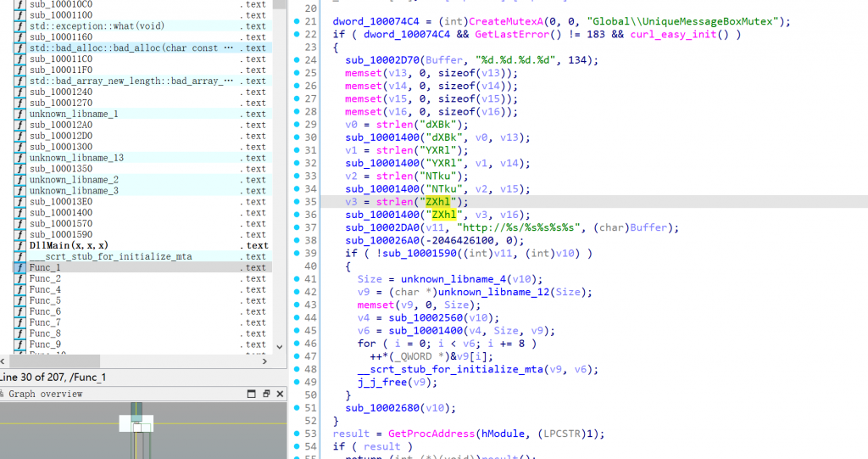Select std::bad_array_new_length function row
Viewport: 868px width, 459px height.
(142, 81)
